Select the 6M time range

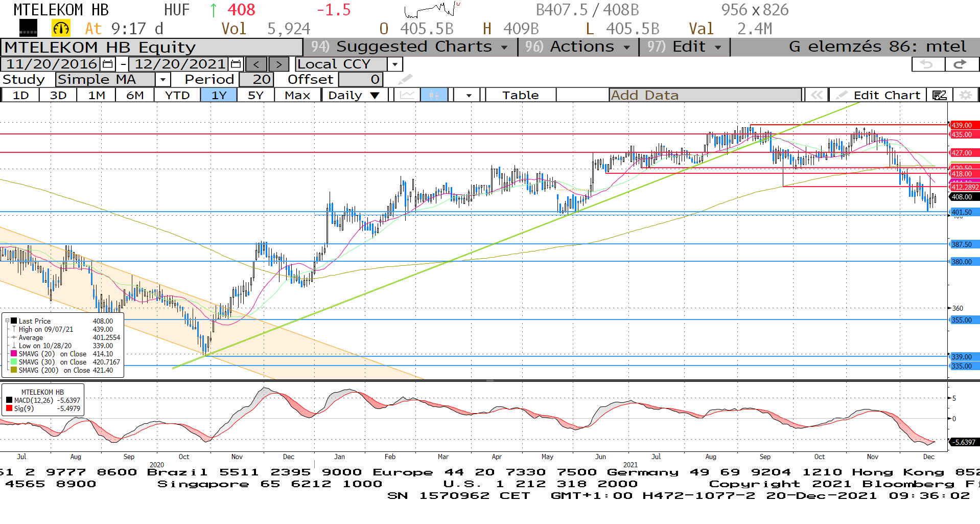[x=135, y=95]
